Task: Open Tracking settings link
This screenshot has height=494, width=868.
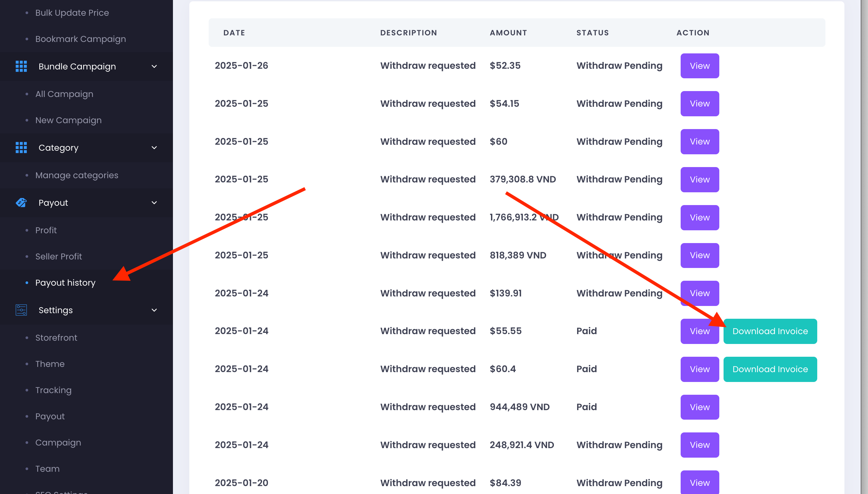Action: (53, 390)
